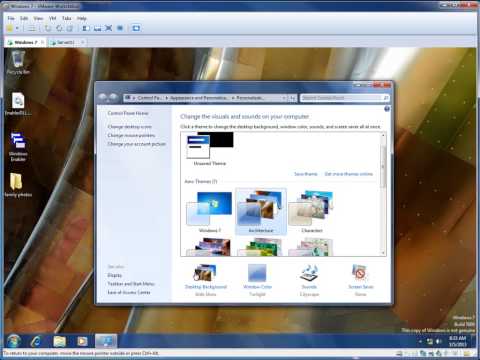The image size is (480, 360).
Task: Click theme list scrollbar up arrow
Action: point(383,135)
